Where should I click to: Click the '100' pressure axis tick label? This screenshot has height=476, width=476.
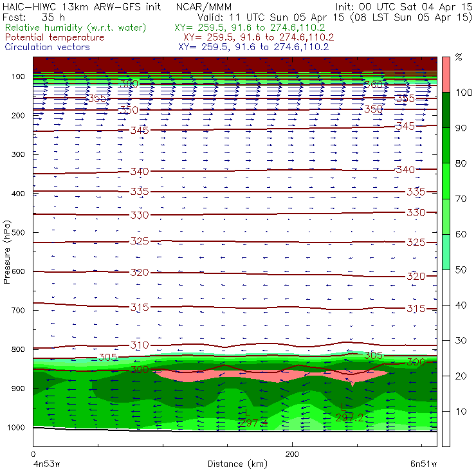(18, 77)
